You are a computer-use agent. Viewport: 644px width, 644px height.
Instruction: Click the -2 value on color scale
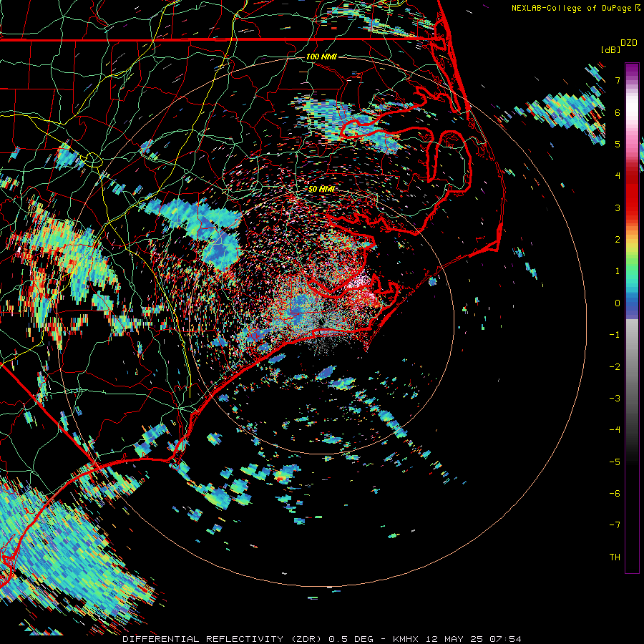point(615,367)
